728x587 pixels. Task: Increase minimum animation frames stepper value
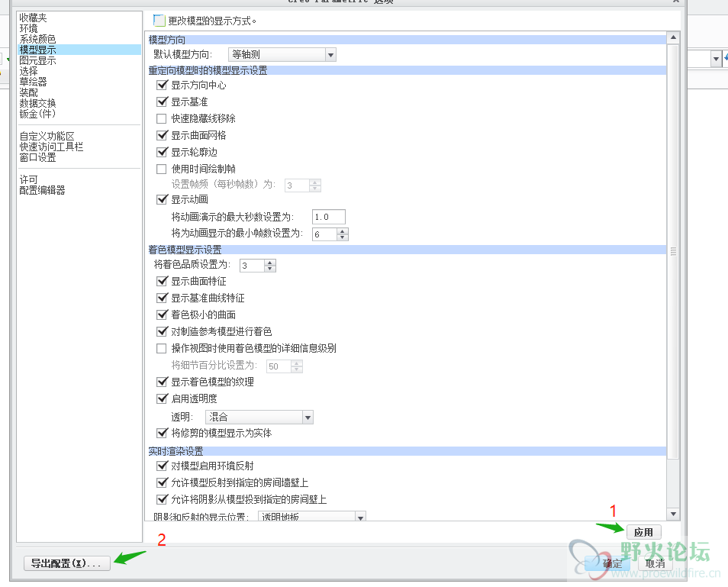[343, 231]
